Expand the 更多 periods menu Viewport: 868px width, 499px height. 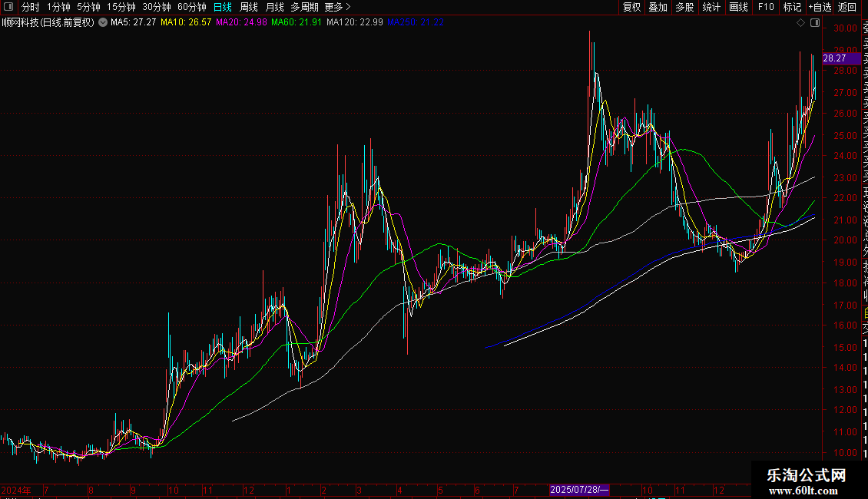pyautogui.click(x=337, y=7)
